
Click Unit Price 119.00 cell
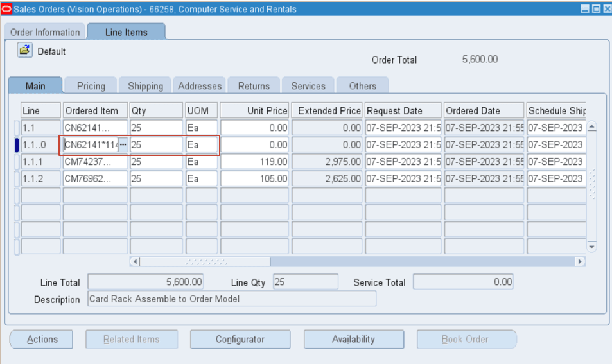254,162
